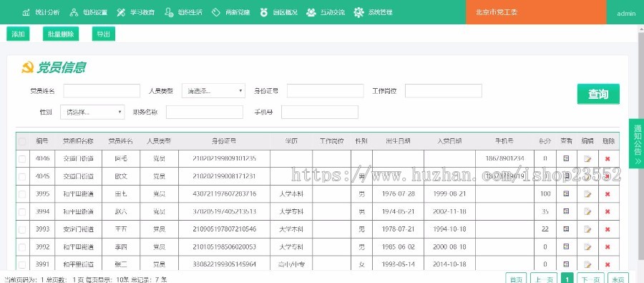This screenshot has width=644, height=283.
Task: Check the box for row 4046
Action: 22,159
